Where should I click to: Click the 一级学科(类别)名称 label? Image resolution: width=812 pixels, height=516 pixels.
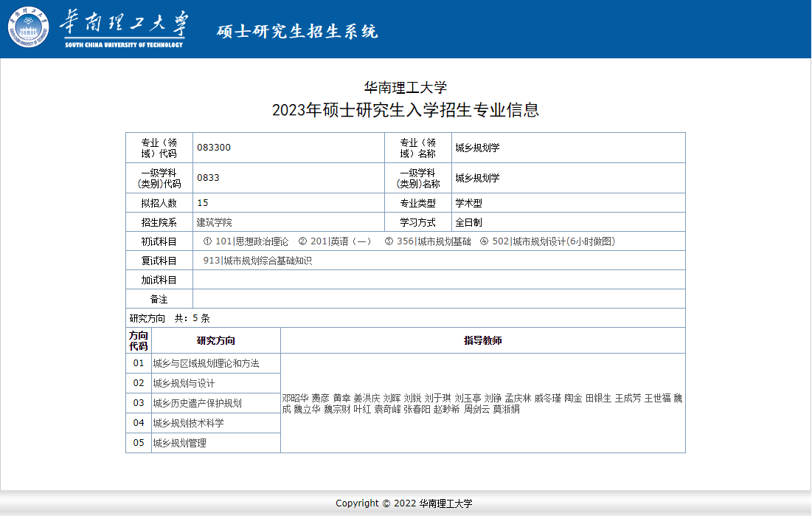click(418, 178)
